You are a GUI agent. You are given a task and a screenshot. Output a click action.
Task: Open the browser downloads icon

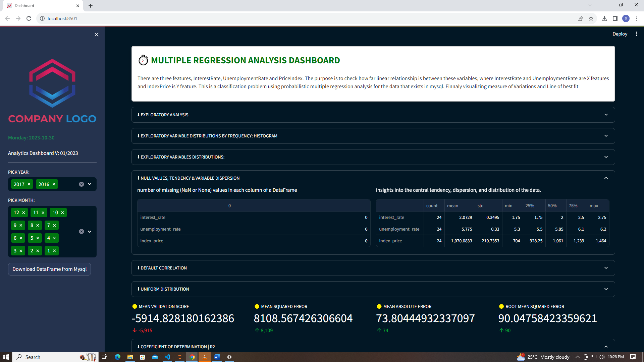(x=604, y=18)
